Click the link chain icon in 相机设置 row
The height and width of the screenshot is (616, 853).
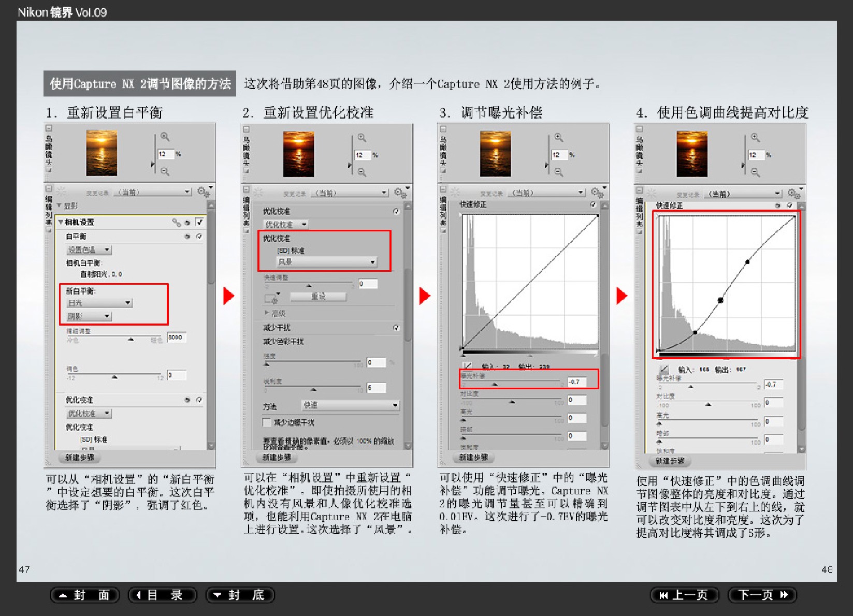[176, 222]
